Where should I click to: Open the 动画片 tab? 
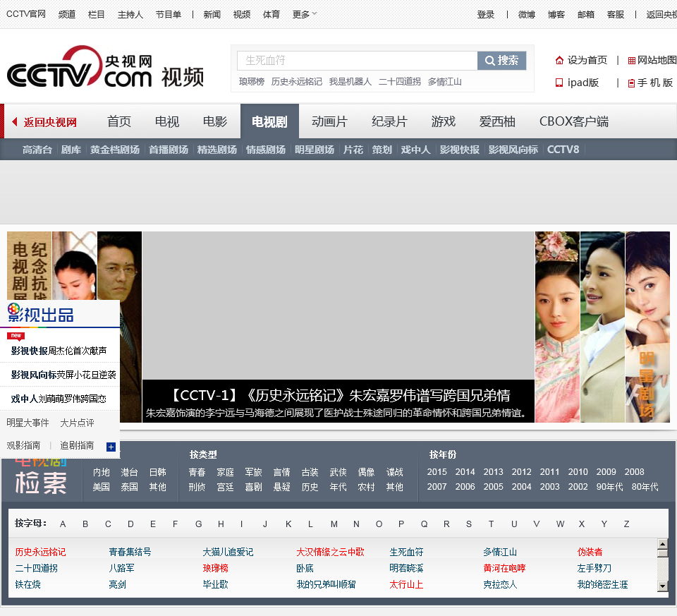point(329,121)
